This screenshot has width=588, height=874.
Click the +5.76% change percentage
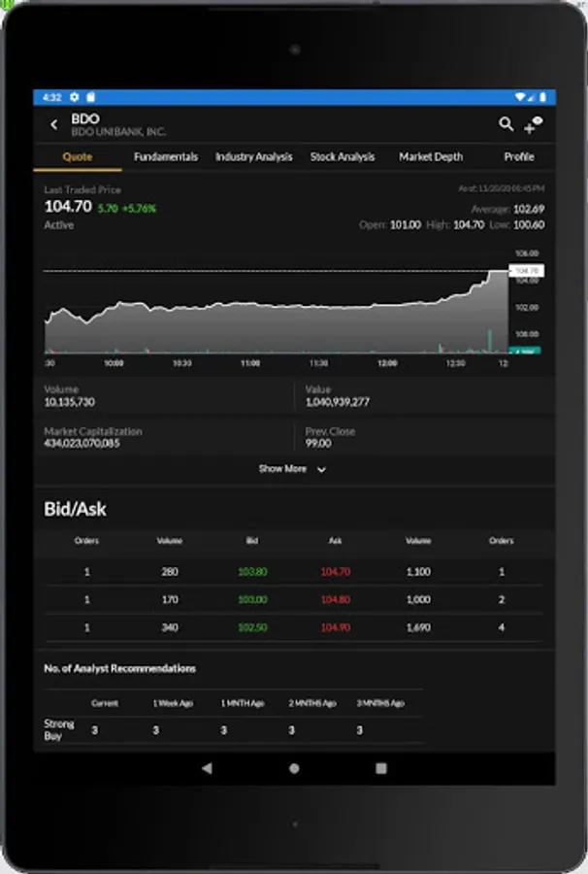[x=139, y=209]
